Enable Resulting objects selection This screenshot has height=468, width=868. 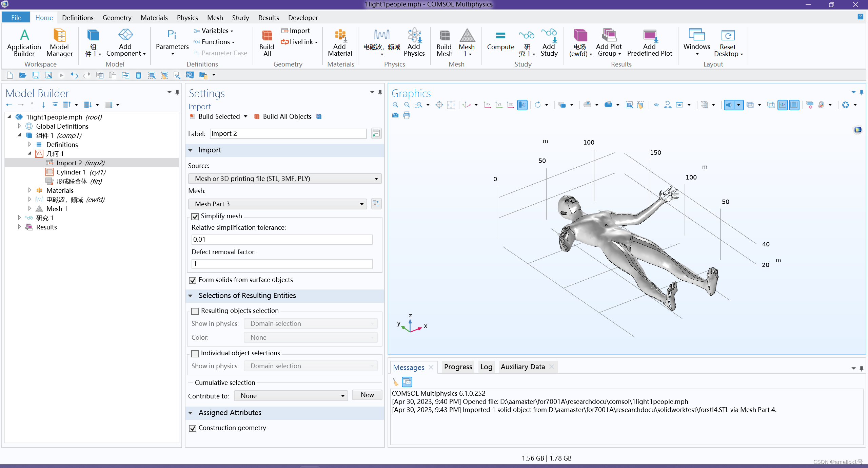195,311
